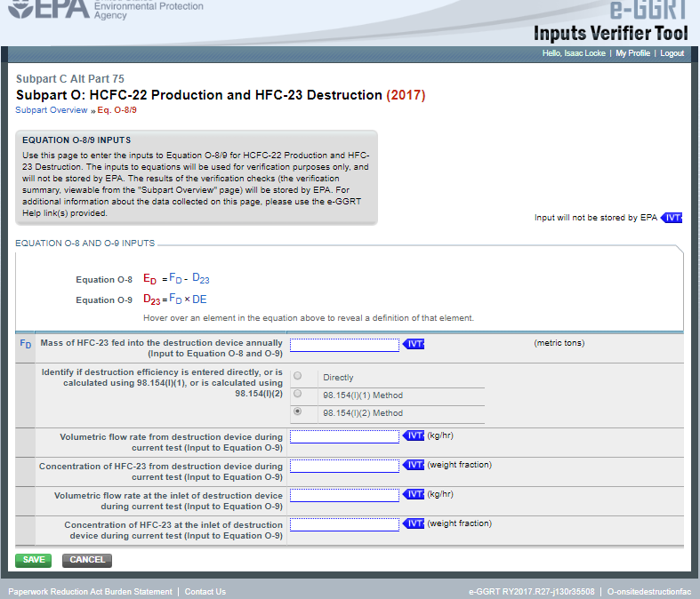Click the 'Subpart C Alt Part 75' heading
This screenshot has width=700, height=599.
(x=70, y=79)
